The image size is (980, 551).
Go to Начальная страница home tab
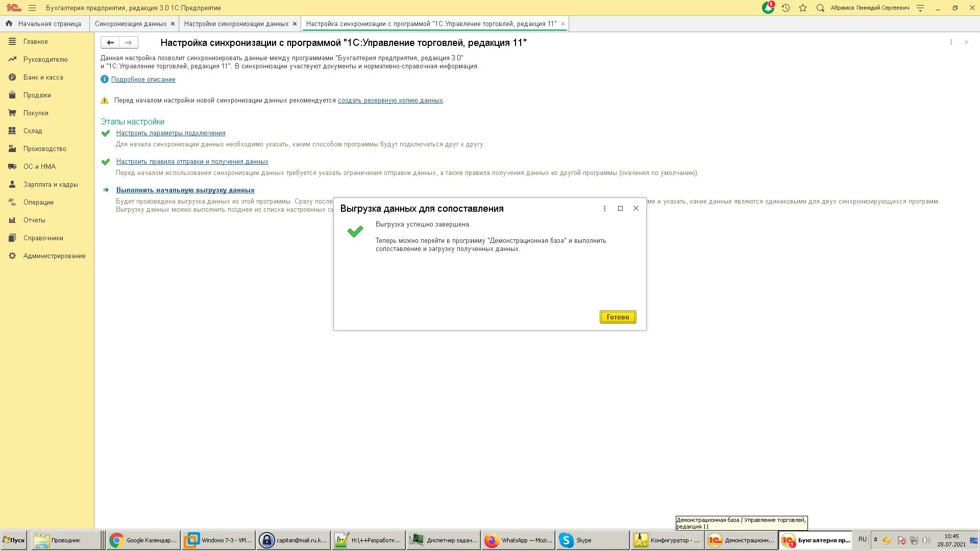43,24
